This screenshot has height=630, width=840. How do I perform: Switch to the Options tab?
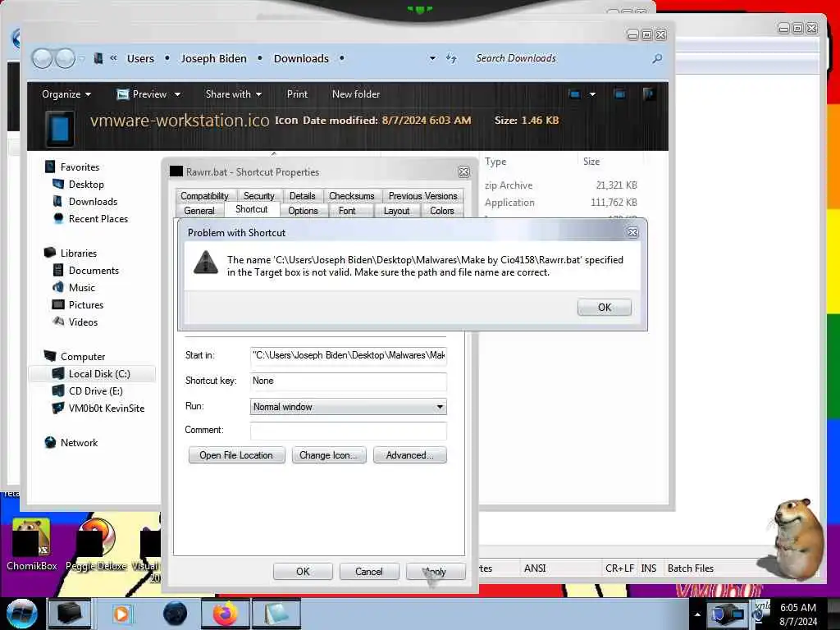(x=303, y=211)
